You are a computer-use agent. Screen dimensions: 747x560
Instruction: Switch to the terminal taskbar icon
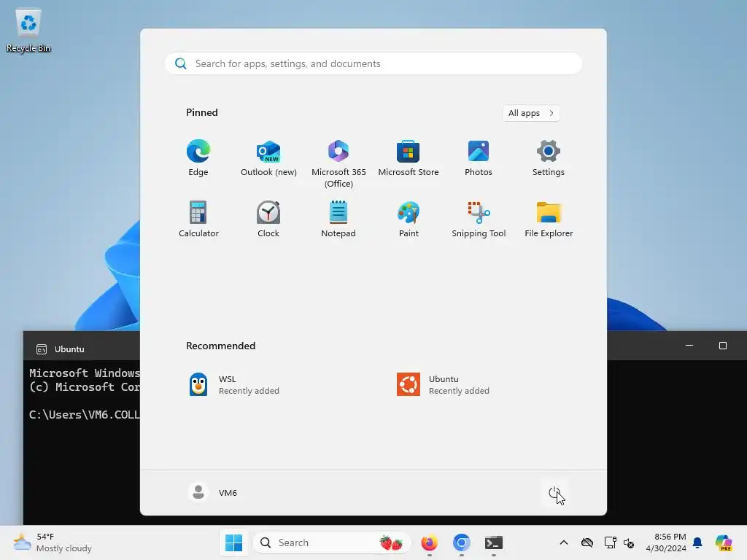tap(494, 542)
